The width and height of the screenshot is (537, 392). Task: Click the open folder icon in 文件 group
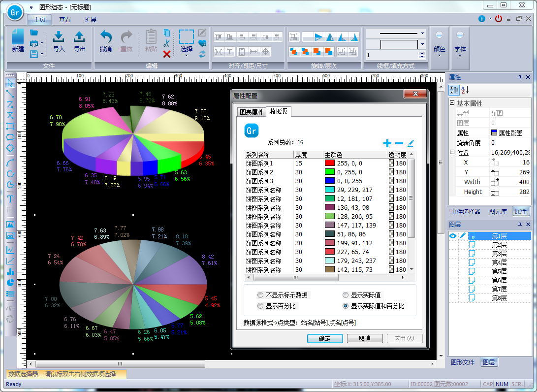point(34,33)
